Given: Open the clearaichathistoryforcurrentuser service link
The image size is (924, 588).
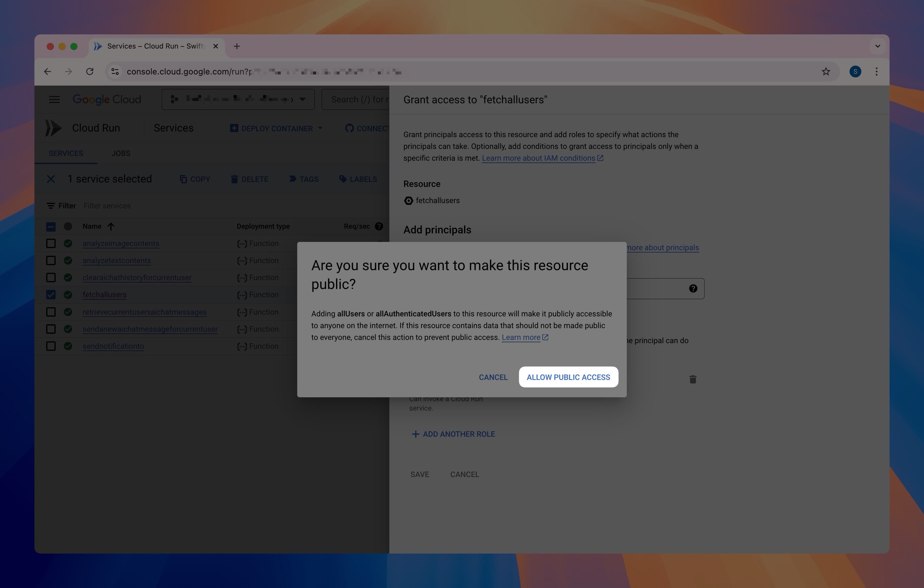Looking at the screenshot, I should [137, 278].
